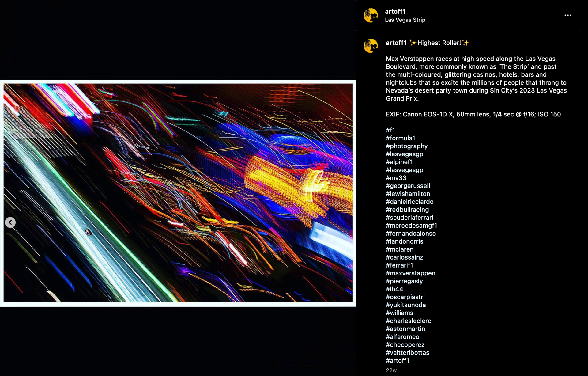Open the Las Vegas Strip location link
This screenshot has height=376, width=588.
(405, 20)
